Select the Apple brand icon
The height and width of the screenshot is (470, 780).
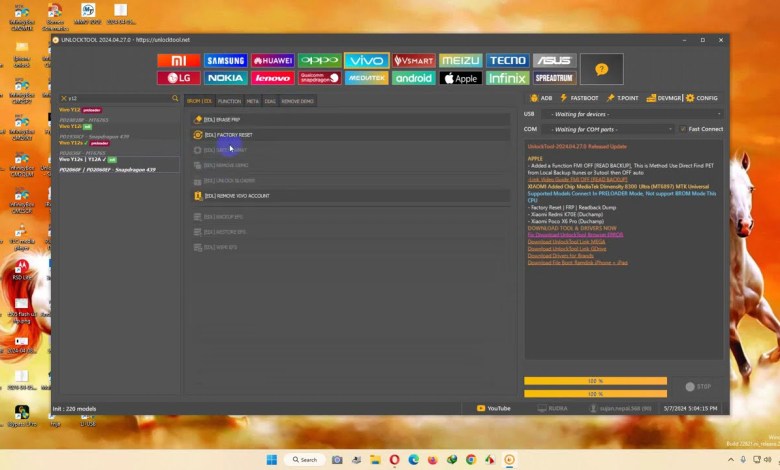point(461,78)
